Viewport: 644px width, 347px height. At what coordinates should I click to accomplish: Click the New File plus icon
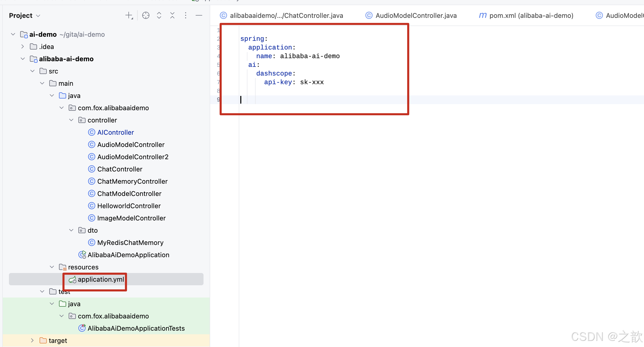(129, 16)
